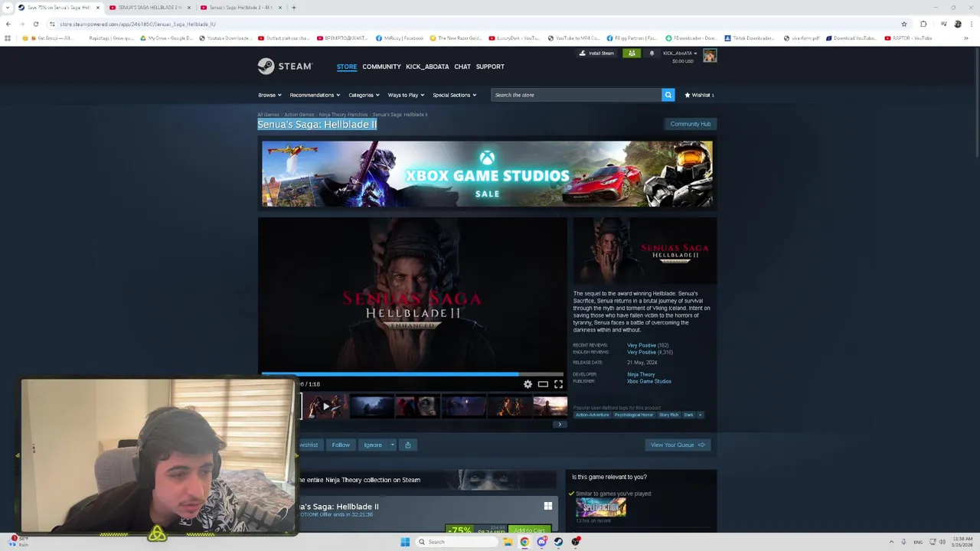Click All Games breadcrumb link
The image size is (980, 551).
tap(268, 115)
